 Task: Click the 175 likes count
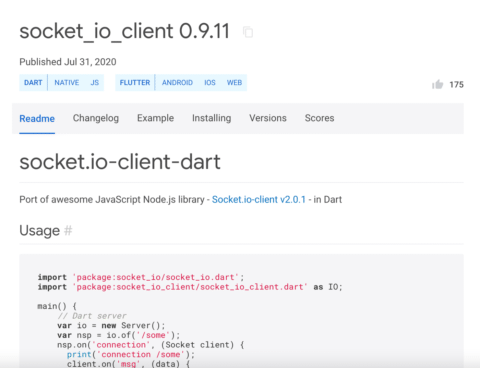tap(456, 85)
